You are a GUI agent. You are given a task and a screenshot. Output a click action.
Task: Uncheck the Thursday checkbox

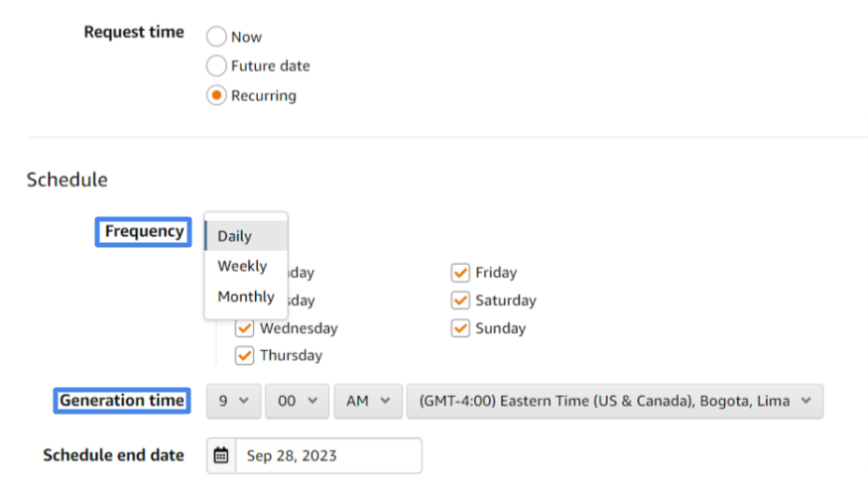[x=244, y=355]
